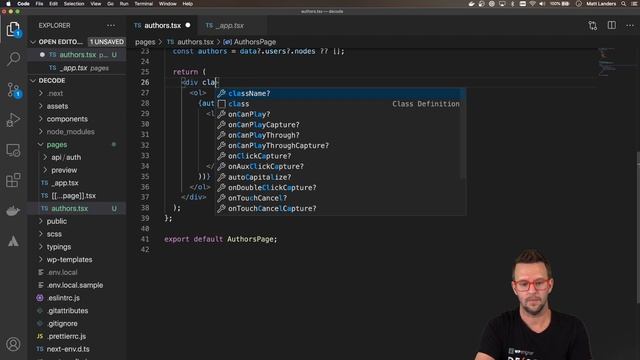Click the Wi-Fi icon in menu bar

(x=532, y=4)
